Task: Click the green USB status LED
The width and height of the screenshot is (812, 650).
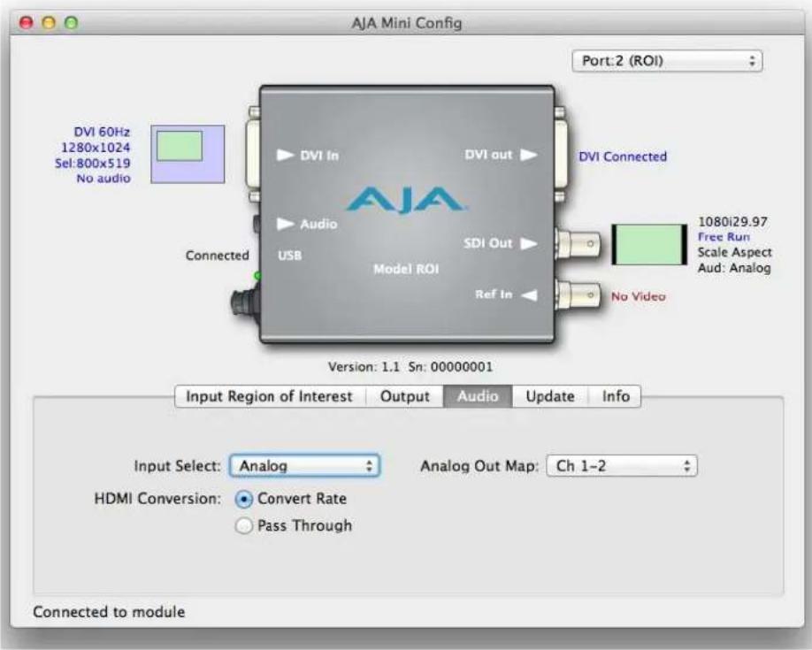Action: (x=257, y=276)
